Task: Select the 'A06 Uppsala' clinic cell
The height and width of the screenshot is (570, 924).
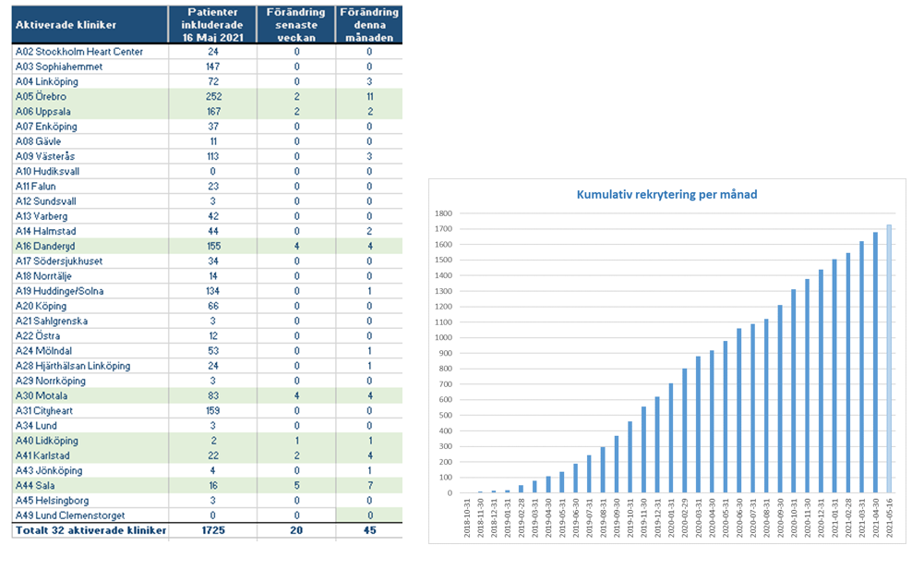Action: pos(90,112)
